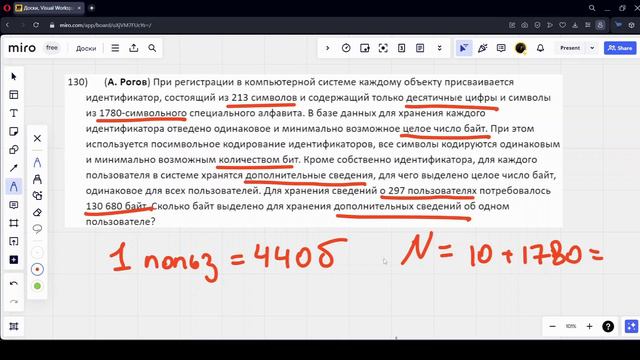Reload the page
The width and height of the screenshot is (640, 360).
(36, 25)
